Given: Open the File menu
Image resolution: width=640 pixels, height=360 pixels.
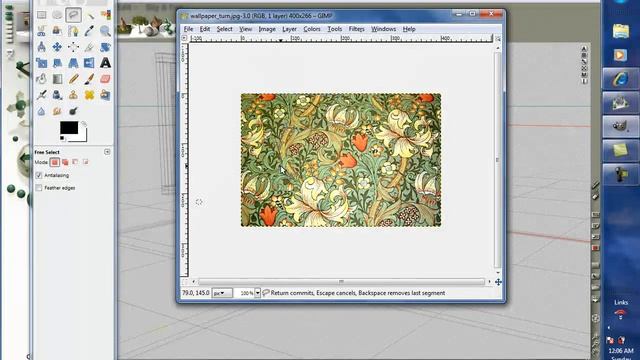Looking at the screenshot, I should 188,29.
